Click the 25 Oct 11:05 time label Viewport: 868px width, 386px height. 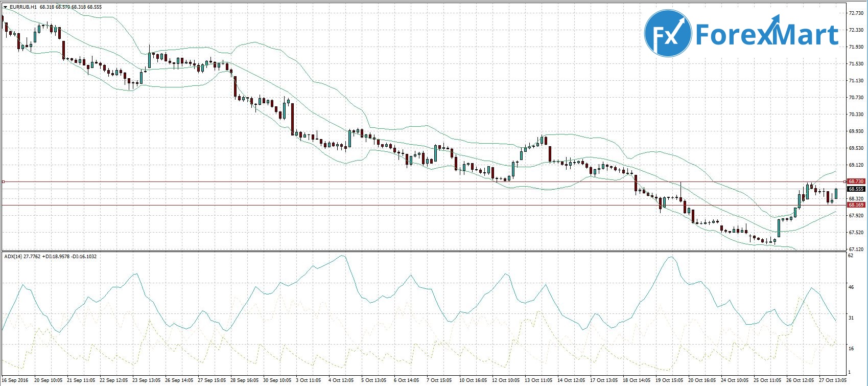[x=767, y=380]
